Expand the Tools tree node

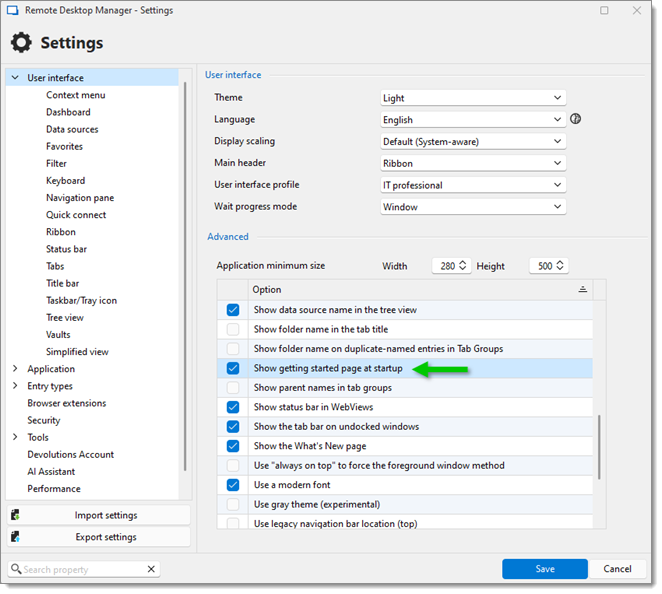15,437
